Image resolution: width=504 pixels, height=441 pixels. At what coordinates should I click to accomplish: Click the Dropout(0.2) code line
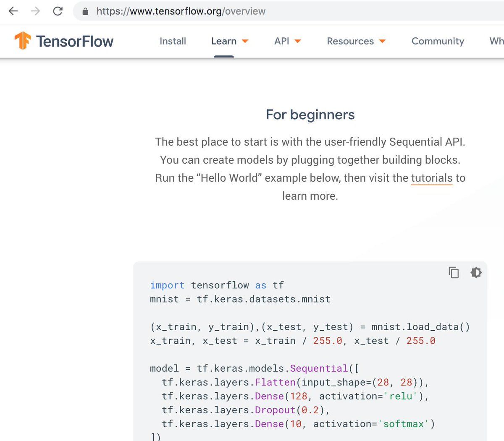coord(246,410)
